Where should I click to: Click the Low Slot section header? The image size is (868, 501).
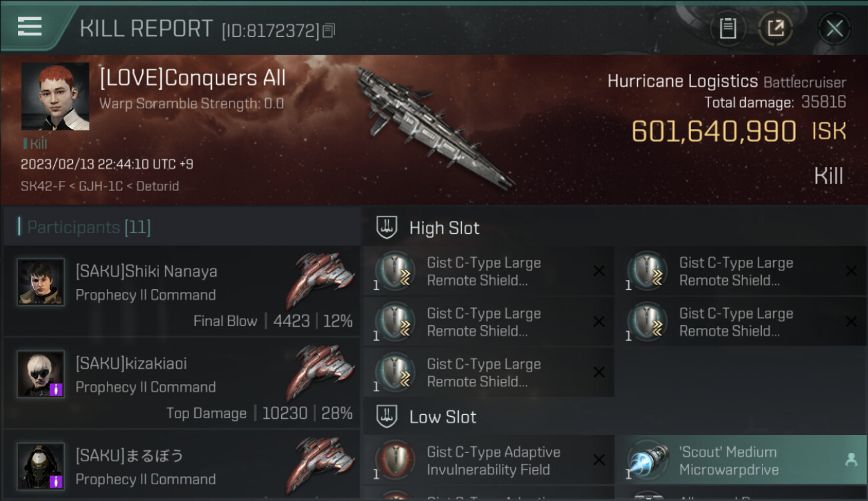click(x=614, y=417)
